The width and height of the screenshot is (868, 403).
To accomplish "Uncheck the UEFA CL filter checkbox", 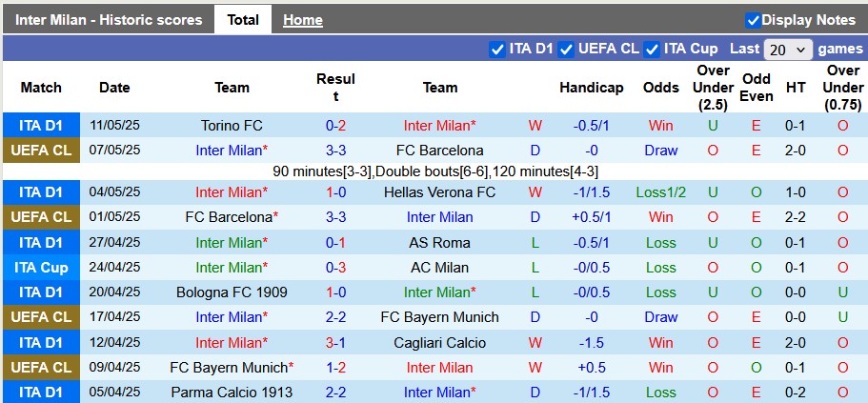I will coord(566,50).
